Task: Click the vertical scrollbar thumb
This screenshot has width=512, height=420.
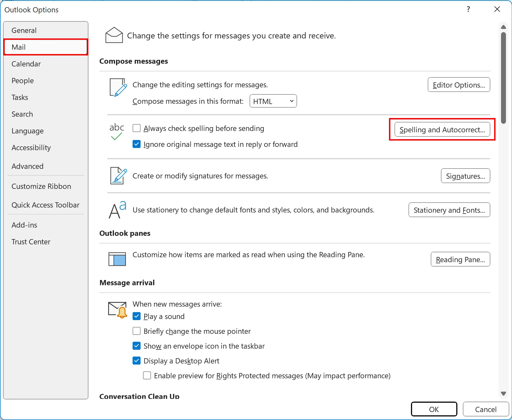Action: point(503,78)
